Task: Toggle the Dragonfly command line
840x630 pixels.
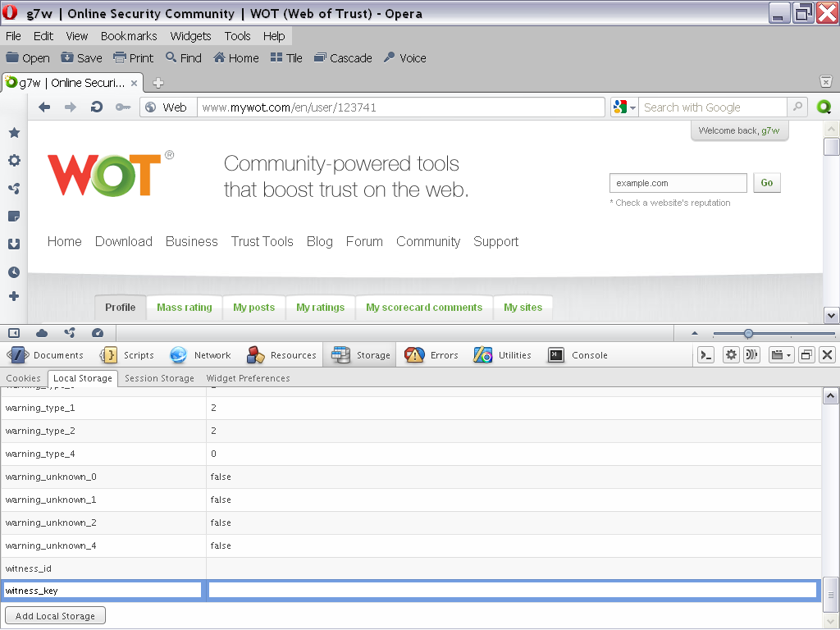Action: point(706,354)
